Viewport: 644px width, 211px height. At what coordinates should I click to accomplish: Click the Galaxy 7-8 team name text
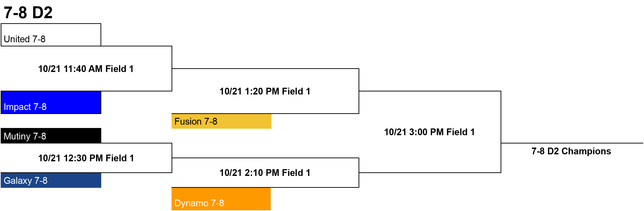click(25, 180)
